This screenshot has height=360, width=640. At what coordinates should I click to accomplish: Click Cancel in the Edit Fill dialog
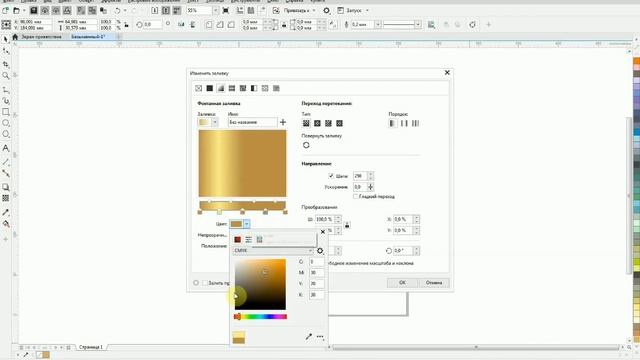click(x=434, y=282)
